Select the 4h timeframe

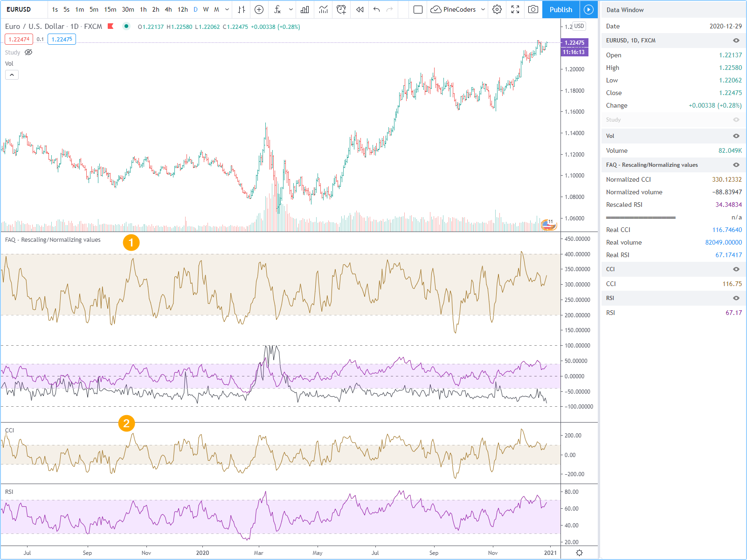point(168,9)
